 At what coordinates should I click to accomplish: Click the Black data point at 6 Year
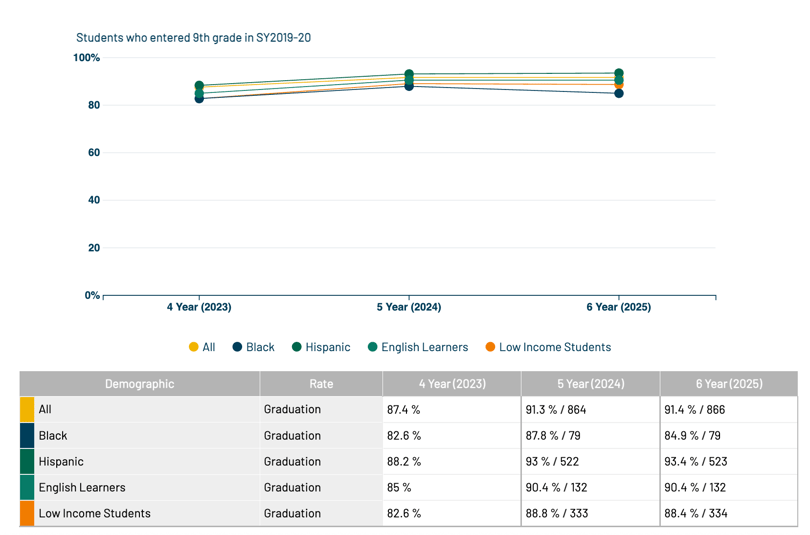pyautogui.click(x=619, y=94)
